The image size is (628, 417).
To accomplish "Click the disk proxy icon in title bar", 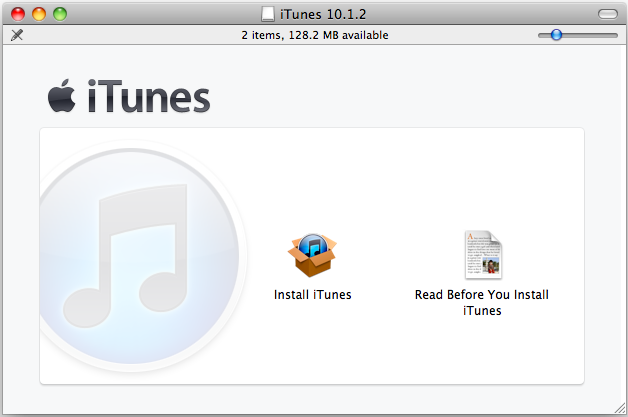I will (268, 14).
